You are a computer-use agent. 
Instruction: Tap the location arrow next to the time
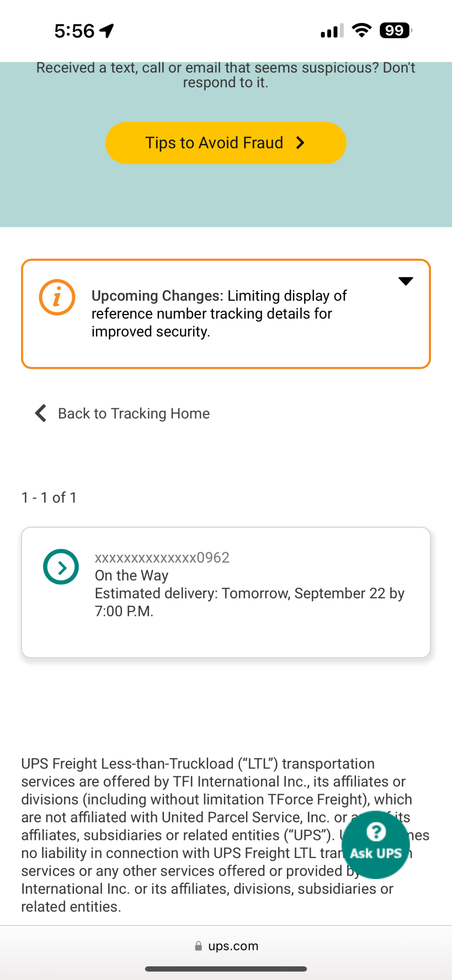[x=106, y=31]
